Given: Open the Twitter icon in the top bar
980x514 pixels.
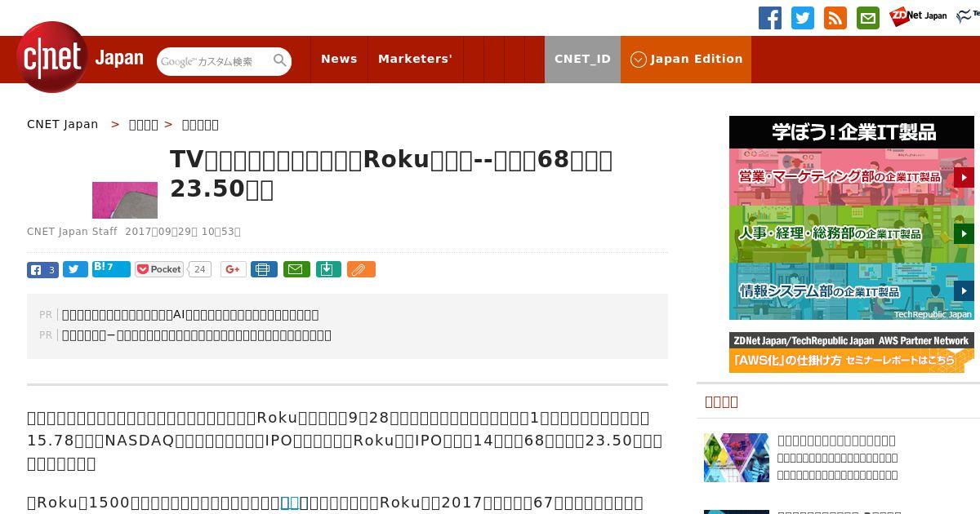Looking at the screenshot, I should click(803, 18).
